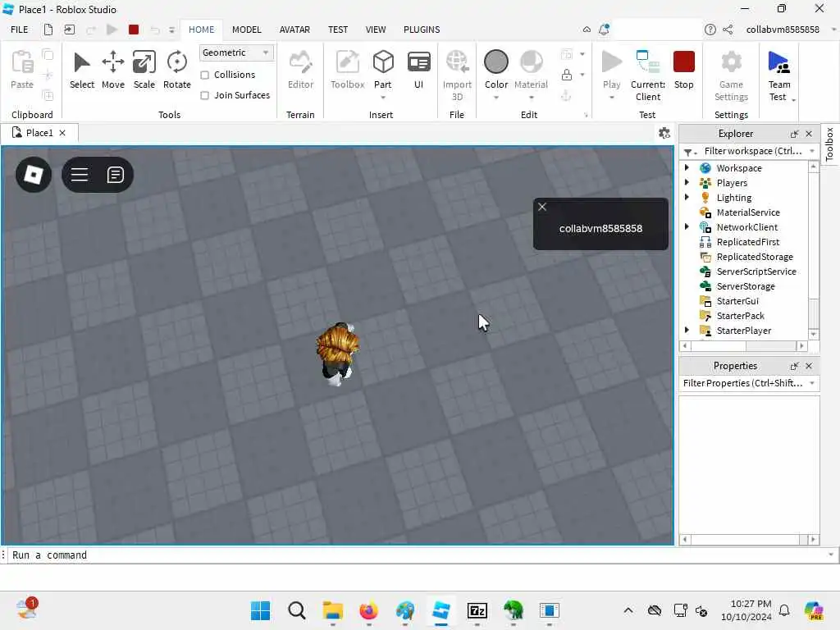The image size is (840, 630).
Task: Activate the Move tool
Action: click(x=113, y=70)
